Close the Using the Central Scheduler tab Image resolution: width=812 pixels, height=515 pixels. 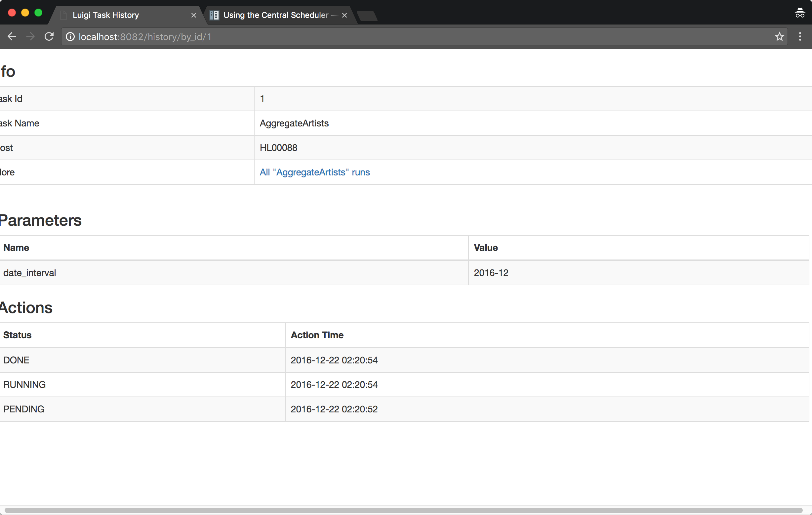[x=344, y=15]
